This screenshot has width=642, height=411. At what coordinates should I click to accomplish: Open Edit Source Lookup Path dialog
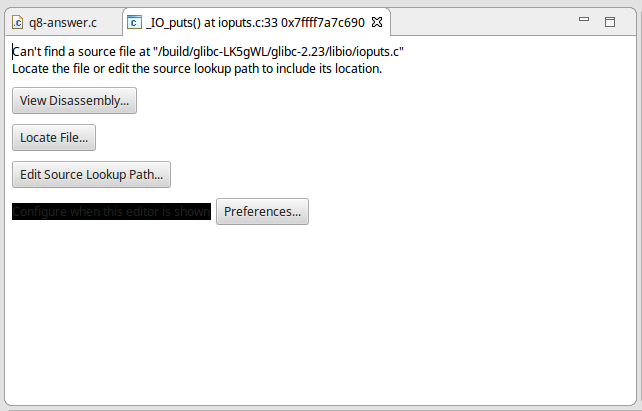(x=91, y=174)
